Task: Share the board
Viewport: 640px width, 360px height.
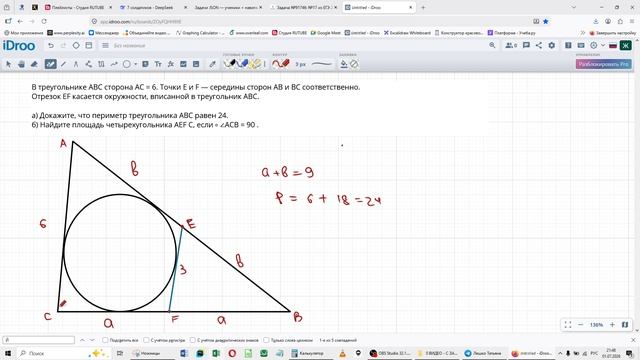Action: [539, 46]
